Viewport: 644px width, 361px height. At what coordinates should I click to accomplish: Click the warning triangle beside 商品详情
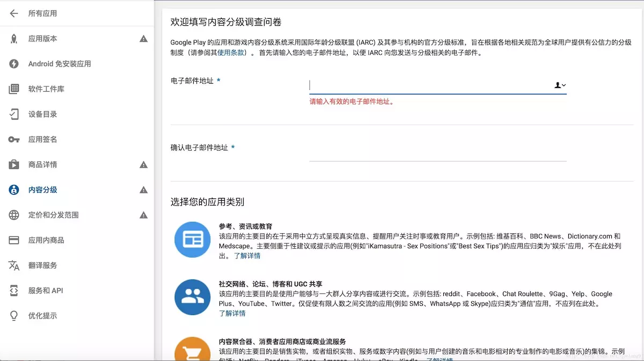(143, 164)
